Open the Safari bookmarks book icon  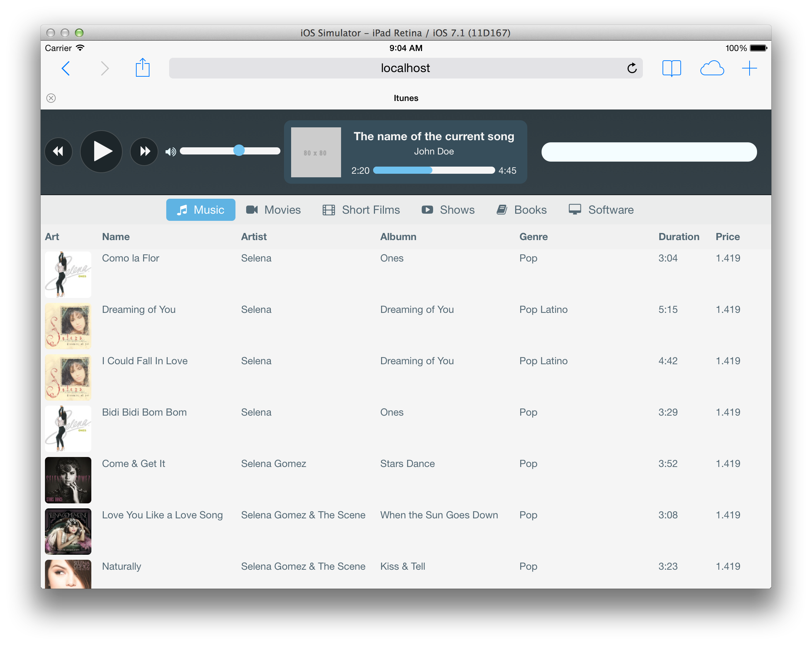[x=671, y=68]
